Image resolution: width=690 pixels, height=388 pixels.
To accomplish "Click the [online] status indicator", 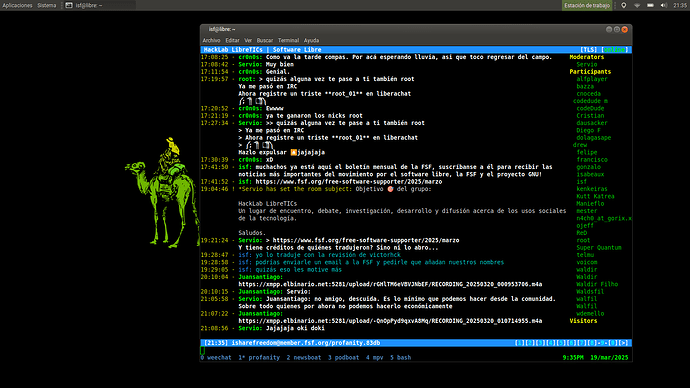I will (x=615, y=50).
